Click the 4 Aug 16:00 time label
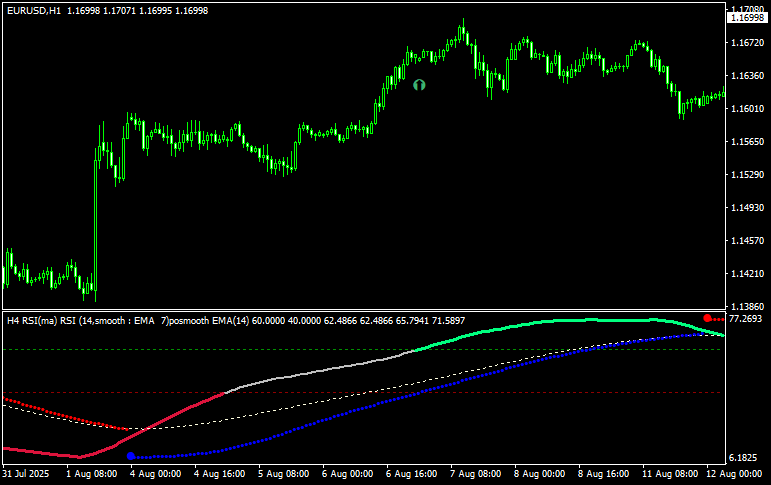This screenshot has width=771, height=485. pos(219,474)
